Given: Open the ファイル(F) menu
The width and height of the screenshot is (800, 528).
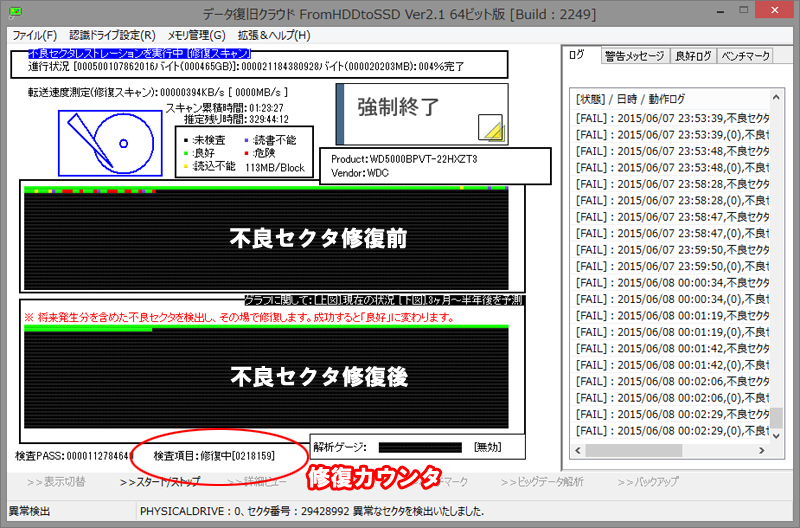Looking at the screenshot, I should (x=34, y=35).
